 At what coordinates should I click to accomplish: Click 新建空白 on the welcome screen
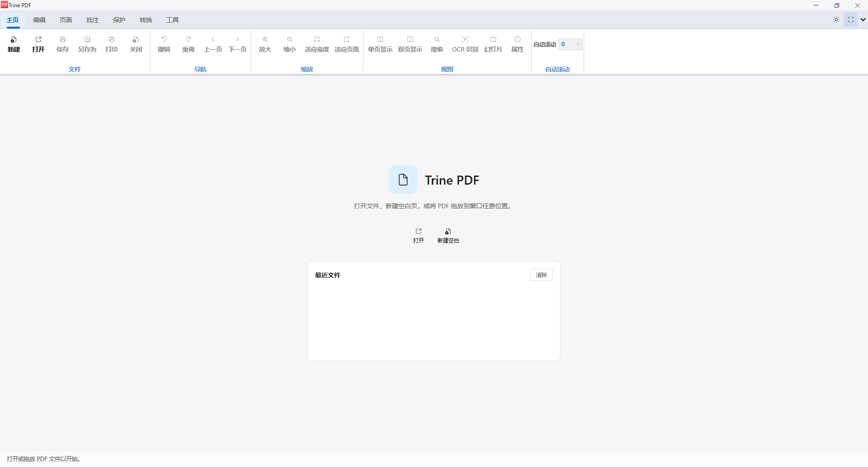448,236
